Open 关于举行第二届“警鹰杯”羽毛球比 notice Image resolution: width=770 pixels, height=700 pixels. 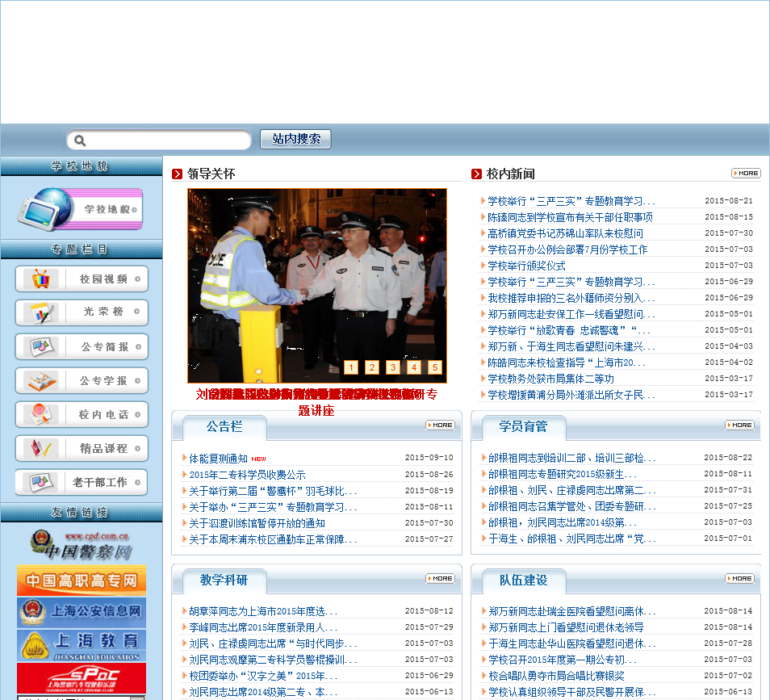273,491
